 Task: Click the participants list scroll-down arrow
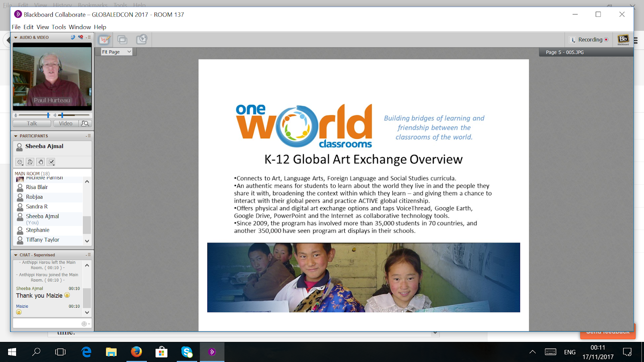(87, 241)
